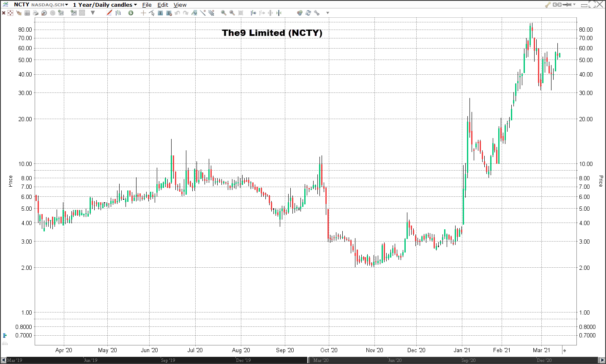The image size is (606, 364).
Task: Click the green price levels icon
Action: tap(194, 13)
